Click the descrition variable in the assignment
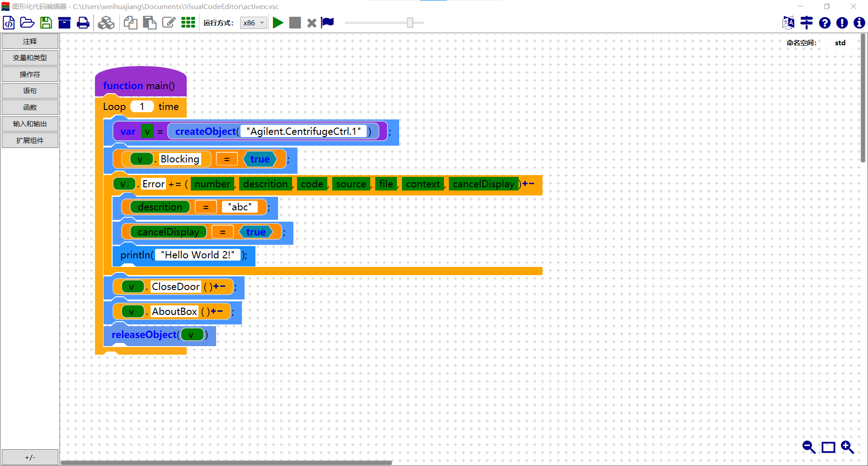The width and height of the screenshot is (868, 466). [160, 207]
